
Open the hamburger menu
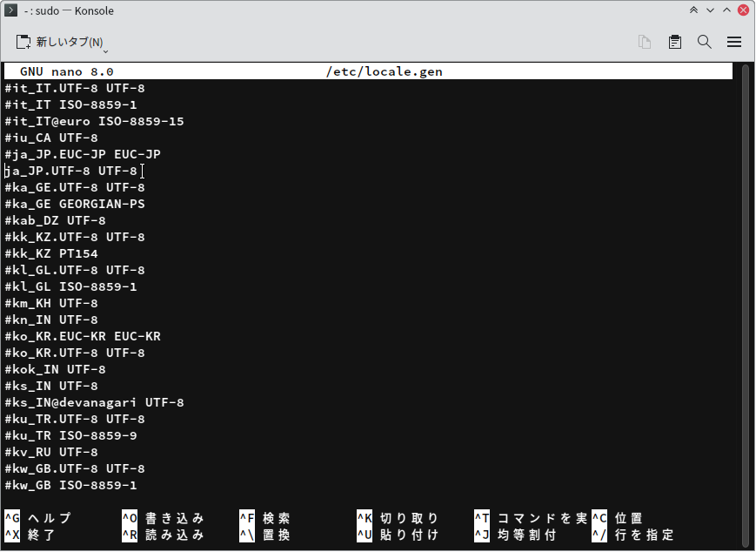click(733, 42)
